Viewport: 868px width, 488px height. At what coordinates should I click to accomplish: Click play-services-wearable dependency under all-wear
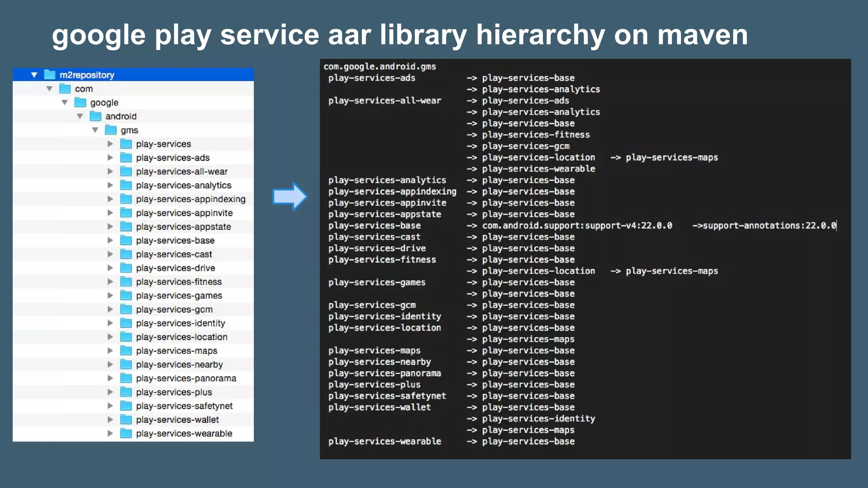(539, 169)
